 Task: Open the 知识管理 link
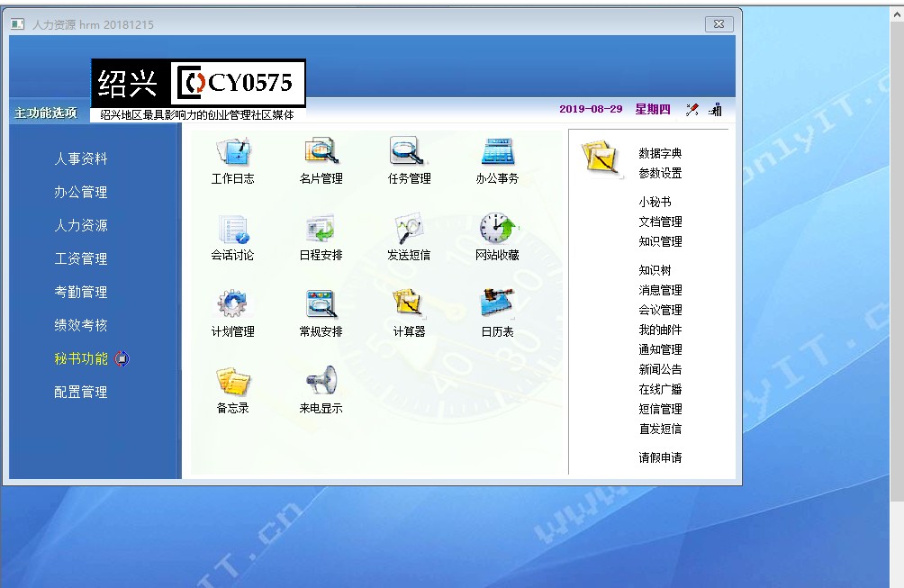tap(660, 241)
